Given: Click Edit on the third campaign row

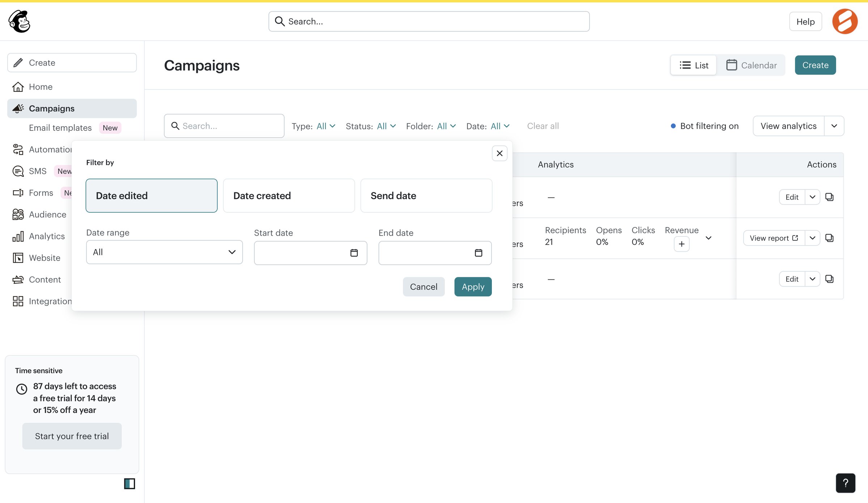Looking at the screenshot, I should click(792, 279).
